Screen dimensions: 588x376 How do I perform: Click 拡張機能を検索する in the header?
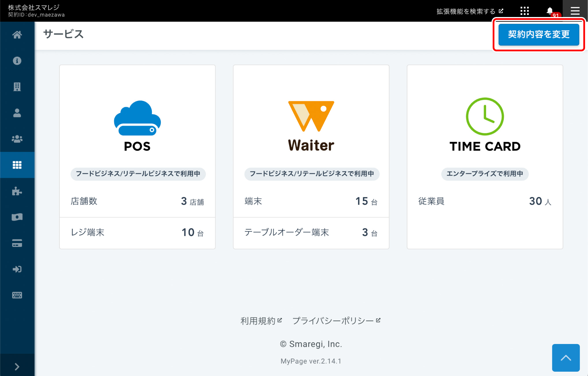(467, 11)
